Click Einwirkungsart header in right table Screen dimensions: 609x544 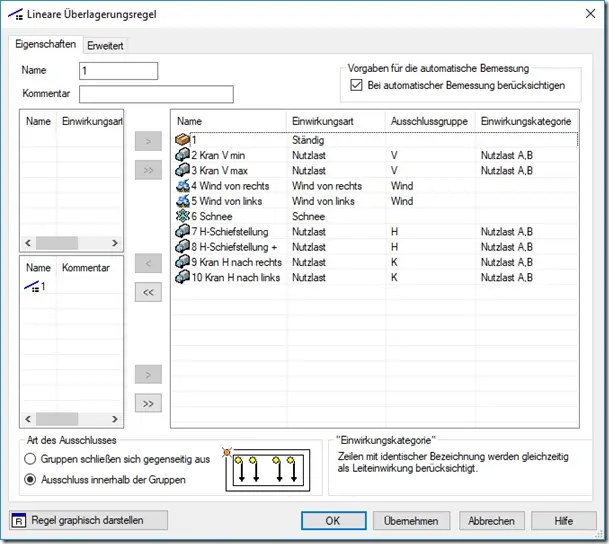click(x=336, y=121)
